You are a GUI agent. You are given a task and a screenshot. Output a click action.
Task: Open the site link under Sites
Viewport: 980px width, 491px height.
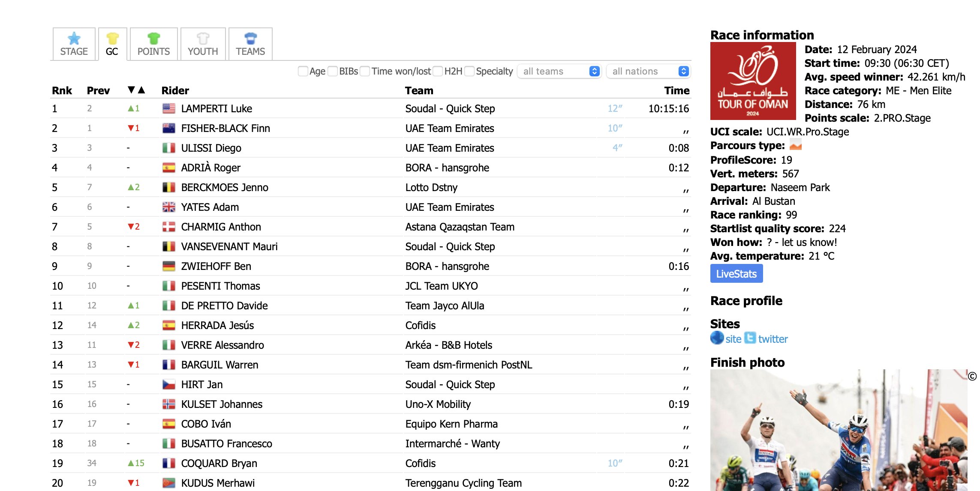click(x=733, y=339)
